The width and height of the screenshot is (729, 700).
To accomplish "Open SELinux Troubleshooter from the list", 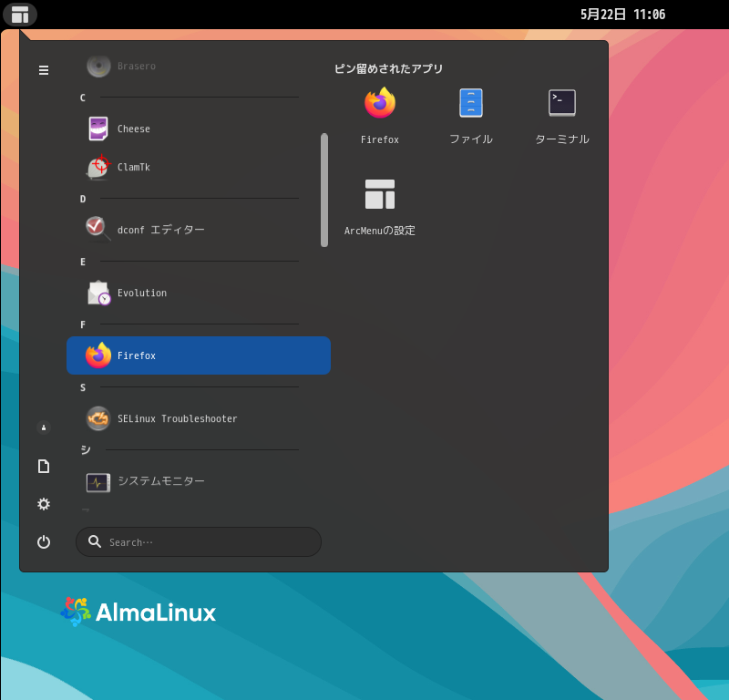I will click(x=199, y=418).
